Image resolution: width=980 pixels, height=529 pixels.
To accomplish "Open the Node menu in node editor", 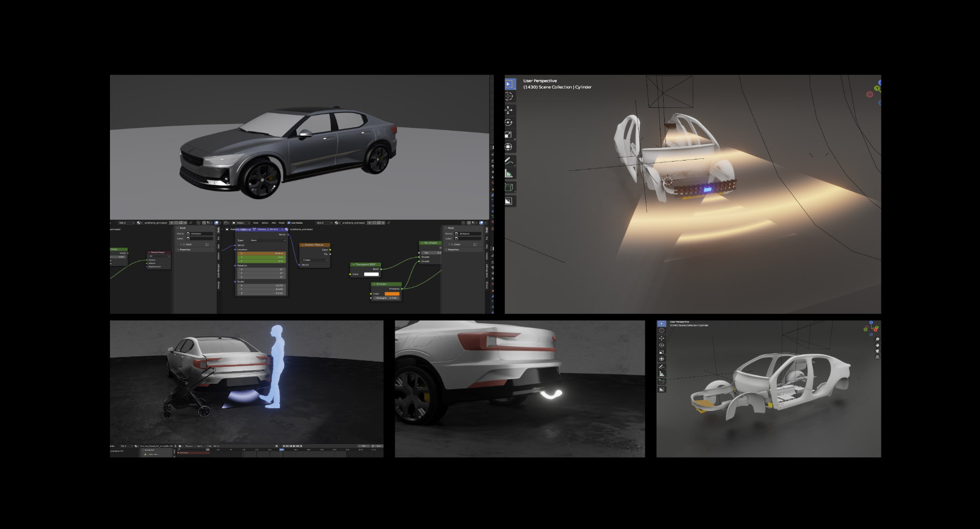I will 281,223.
